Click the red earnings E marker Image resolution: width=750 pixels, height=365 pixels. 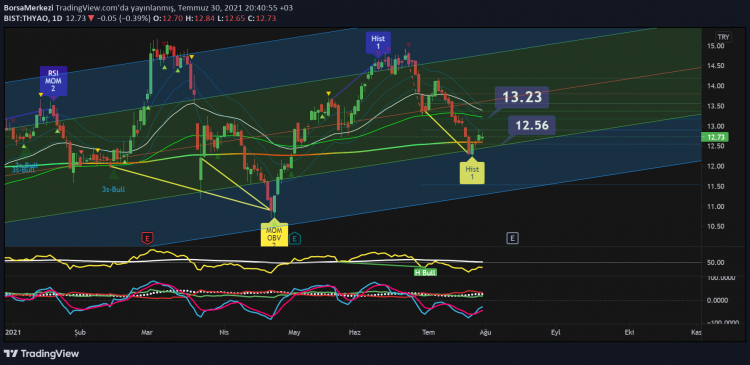[148, 237]
